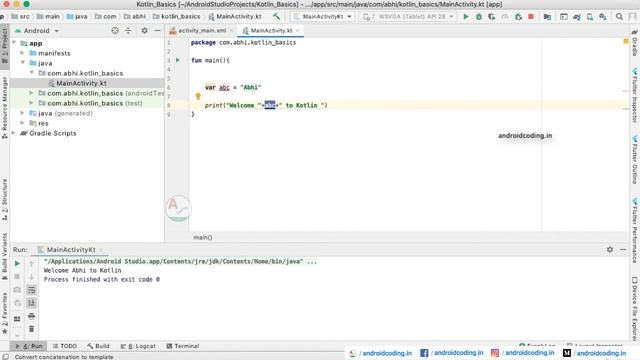
Task: Open the MainActivityKt run configuration dropdown
Action: (x=323, y=17)
